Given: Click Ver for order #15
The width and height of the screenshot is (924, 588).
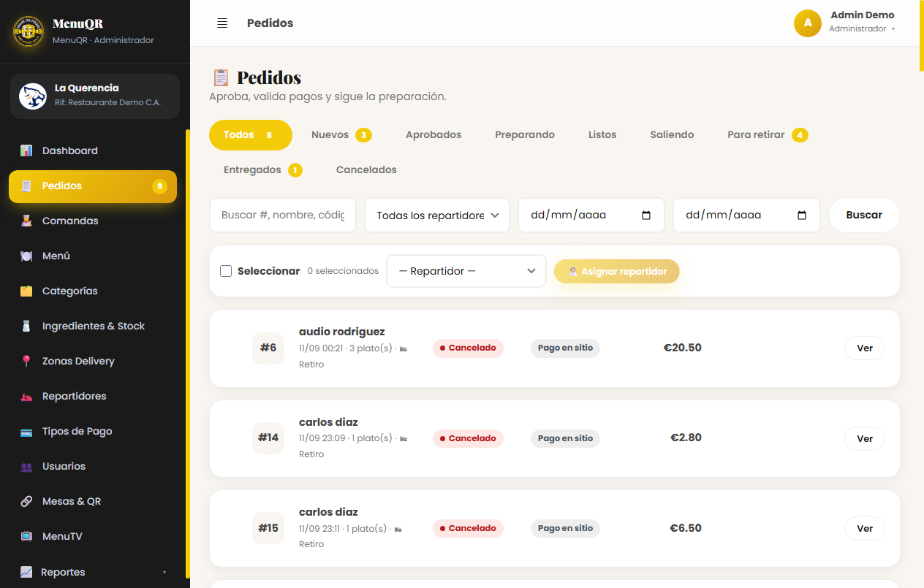Looking at the screenshot, I should pyautogui.click(x=865, y=529).
